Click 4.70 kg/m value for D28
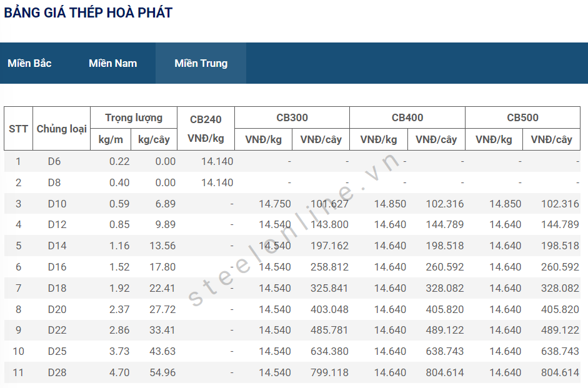The image size is (588, 388). coord(119,372)
